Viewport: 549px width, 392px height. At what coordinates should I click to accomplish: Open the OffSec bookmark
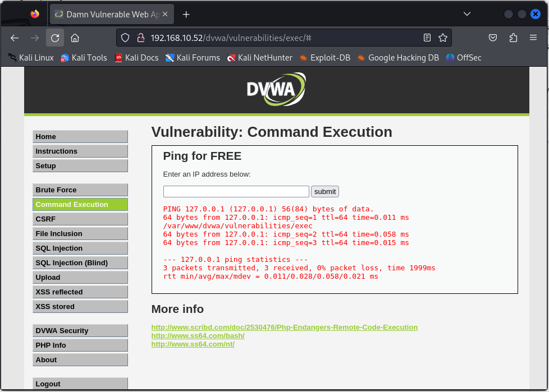click(x=464, y=58)
